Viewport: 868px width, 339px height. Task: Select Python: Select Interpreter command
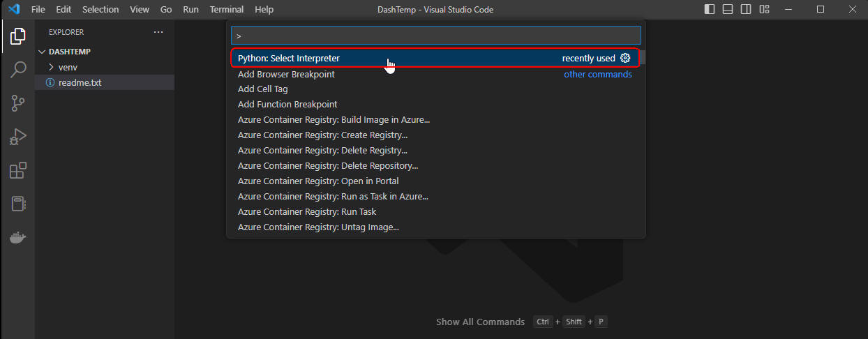[x=435, y=58]
